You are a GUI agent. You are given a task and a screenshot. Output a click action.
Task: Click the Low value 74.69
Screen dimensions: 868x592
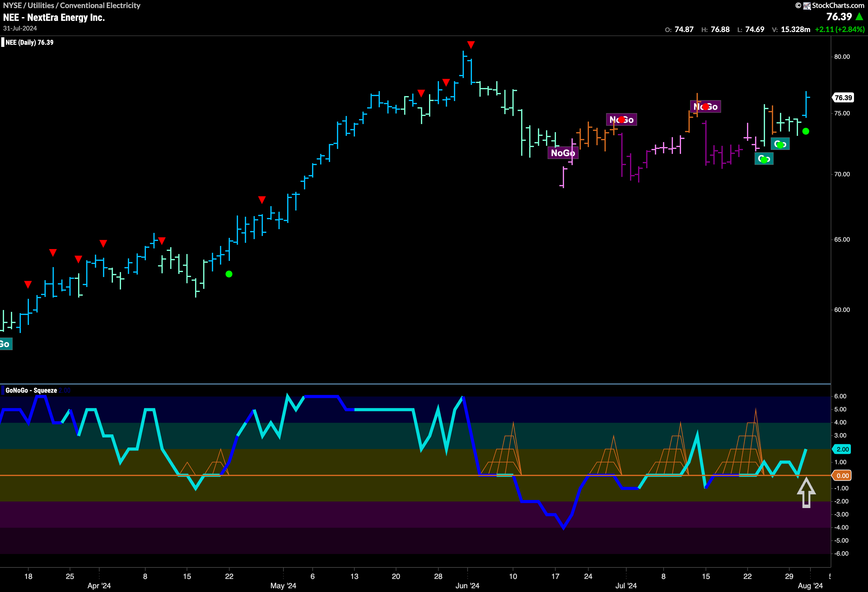(x=754, y=29)
